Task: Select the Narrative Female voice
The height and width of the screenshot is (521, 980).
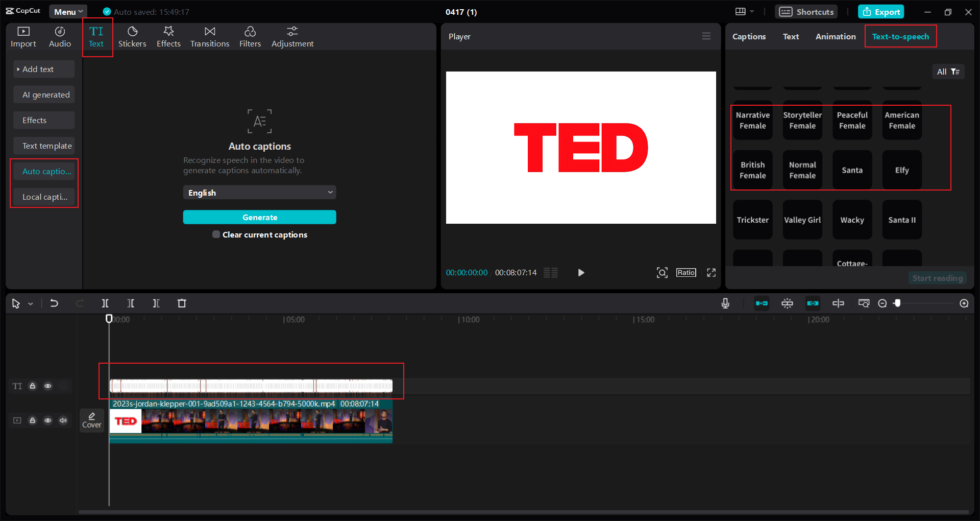Action: tap(753, 121)
